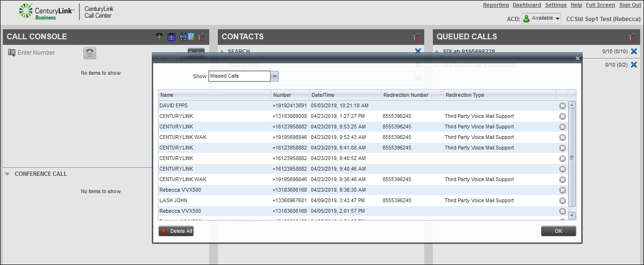Delete the 9:41:08 AM CenturyLink entry
The image size is (644, 265).
pos(563,148)
